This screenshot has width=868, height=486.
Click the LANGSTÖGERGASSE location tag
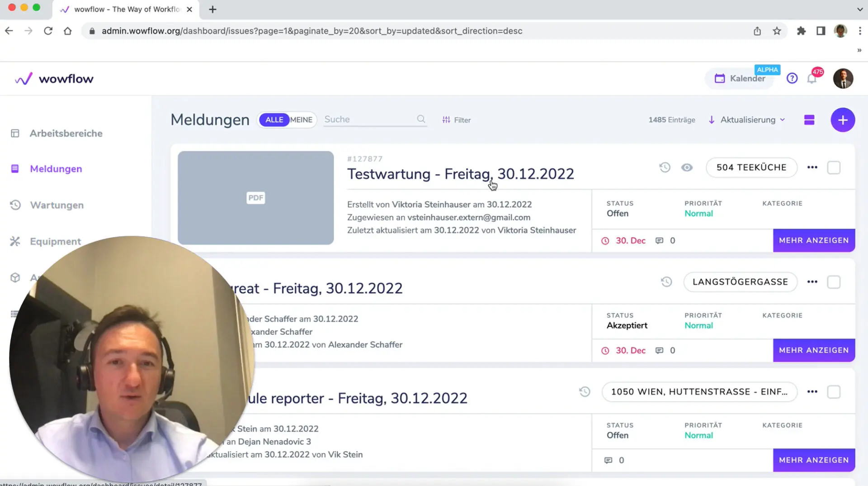pos(740,282)
